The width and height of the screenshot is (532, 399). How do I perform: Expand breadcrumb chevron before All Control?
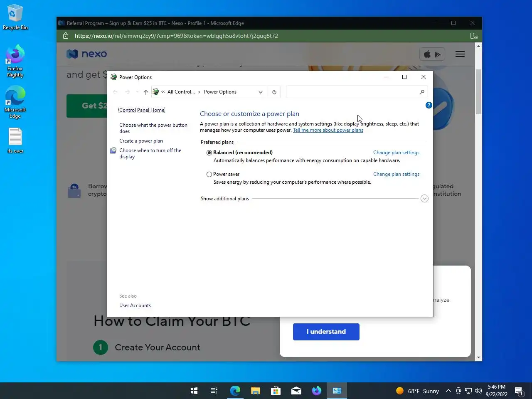[x=163, y=92]
